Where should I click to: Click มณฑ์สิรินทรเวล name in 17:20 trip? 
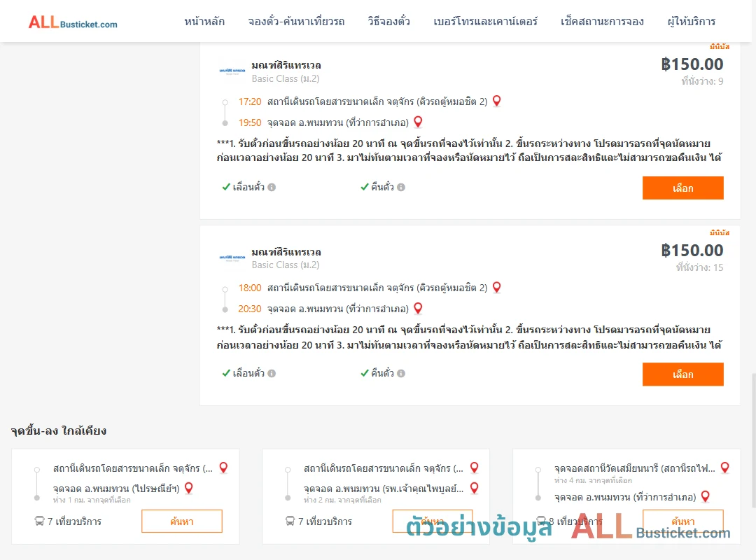coord(286,65)
